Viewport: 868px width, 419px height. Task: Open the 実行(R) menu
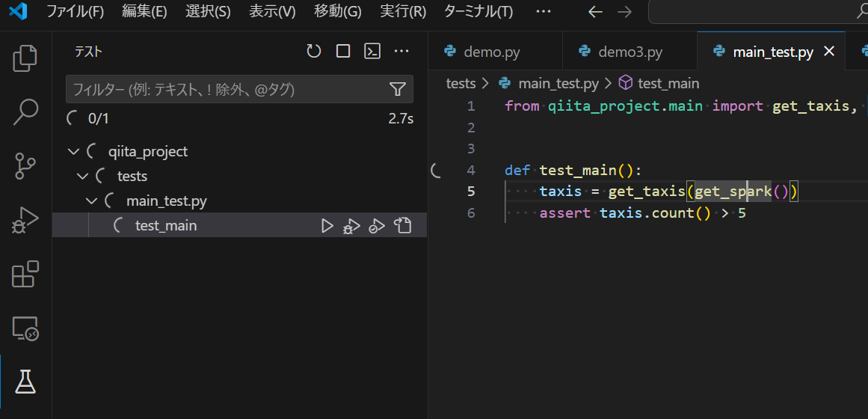point(403,12)
